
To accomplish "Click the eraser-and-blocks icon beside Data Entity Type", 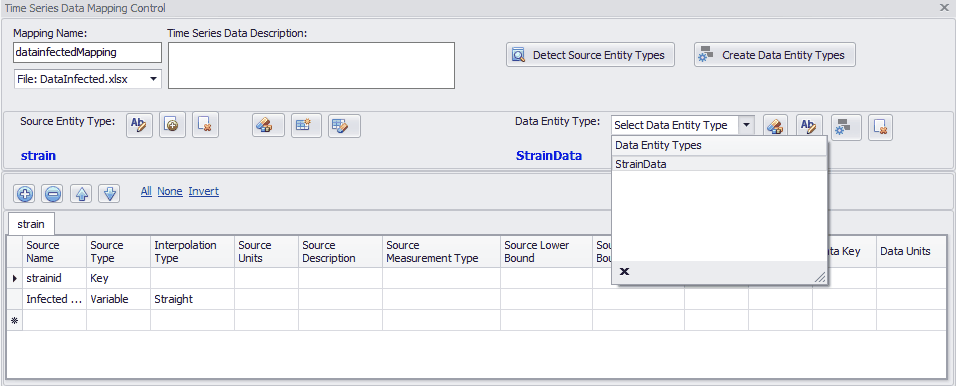I will pos(775,126).
